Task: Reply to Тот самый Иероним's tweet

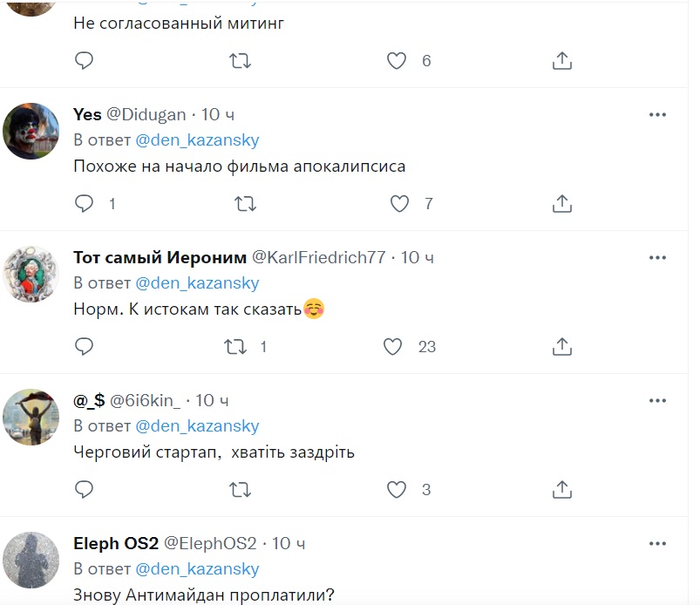Action: [85, 347]
